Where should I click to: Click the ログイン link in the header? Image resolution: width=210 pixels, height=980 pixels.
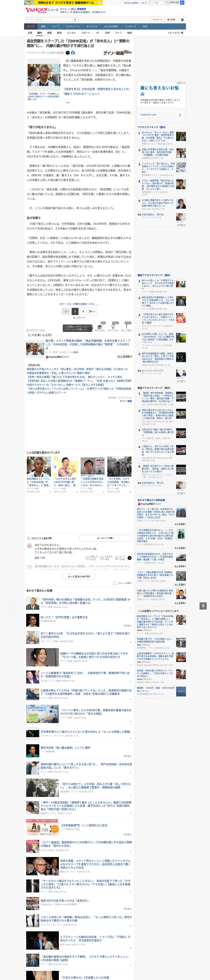(x=64, y=12)
